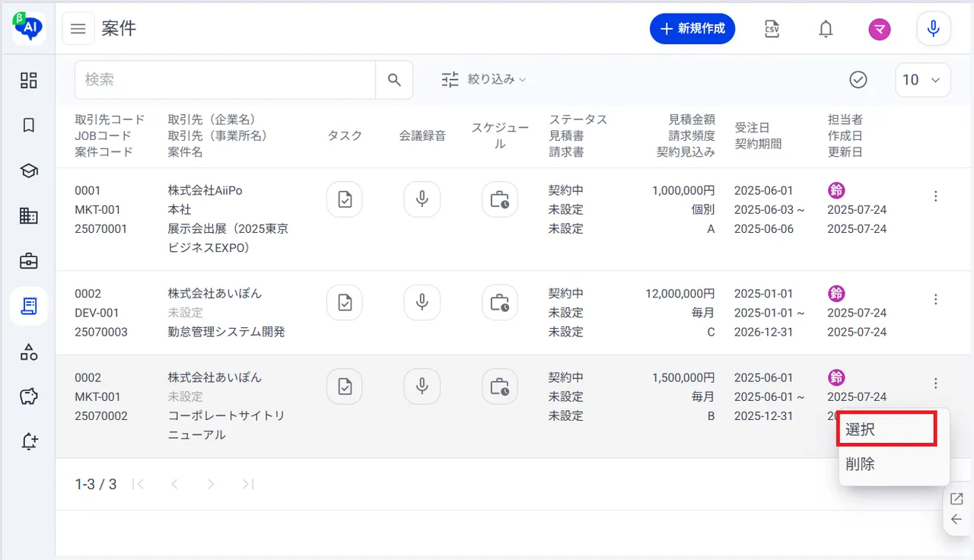Screen dimensions: 974x560
Task: Expand the 絞り込み filter dropdown
Action: click(484, 80)
